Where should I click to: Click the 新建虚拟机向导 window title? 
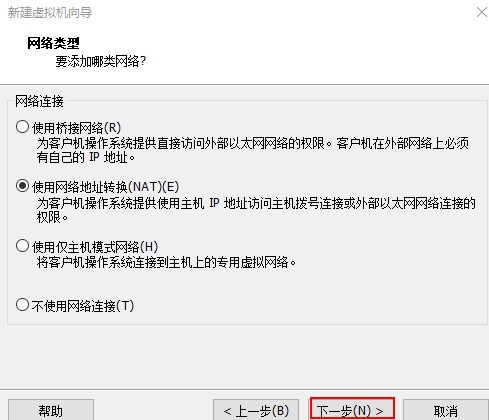pos(50,13)
